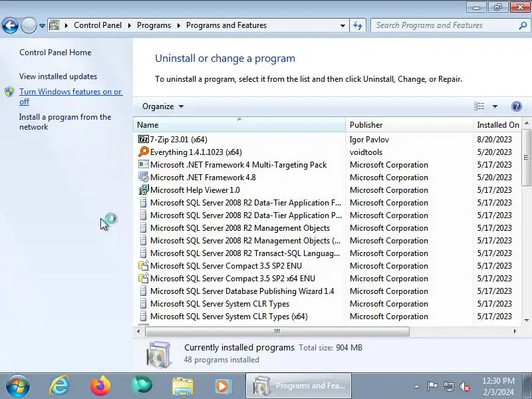Click the 8/20/2023 install date cell

click(494, 140)
